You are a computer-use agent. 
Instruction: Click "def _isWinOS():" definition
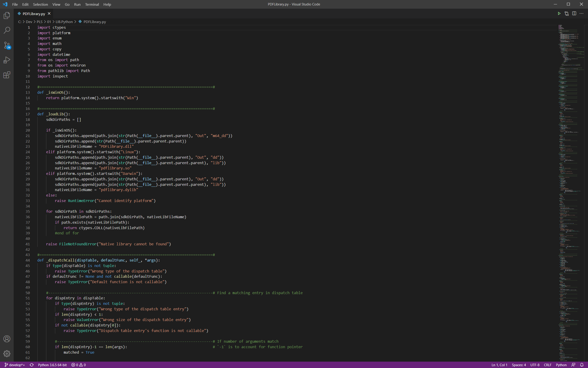54,93
